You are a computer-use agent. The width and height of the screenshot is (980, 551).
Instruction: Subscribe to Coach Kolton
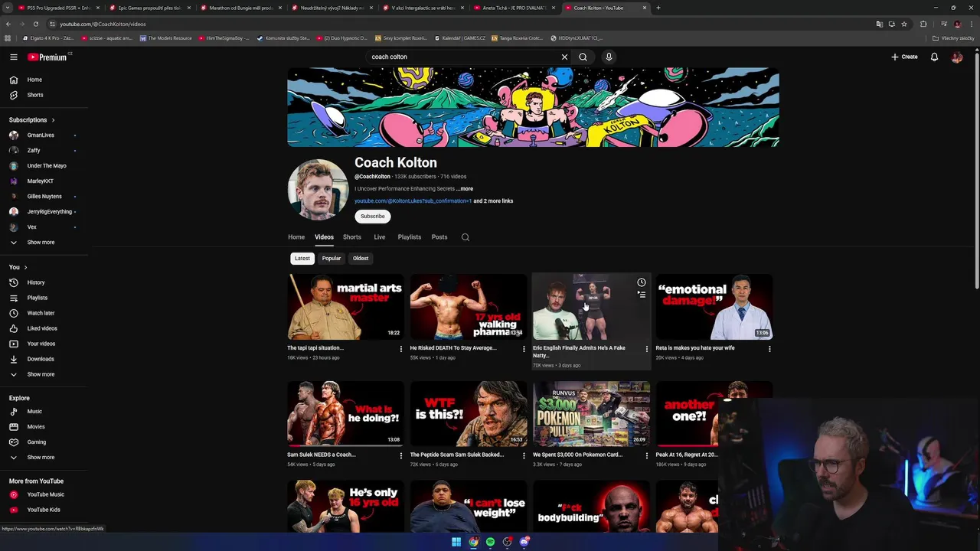point(373,217)
